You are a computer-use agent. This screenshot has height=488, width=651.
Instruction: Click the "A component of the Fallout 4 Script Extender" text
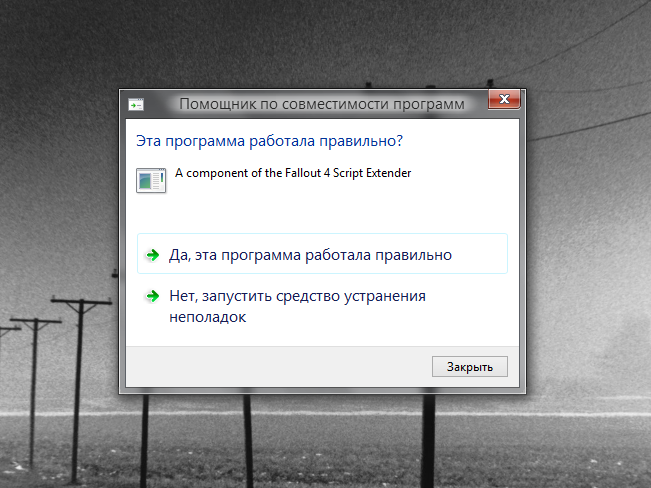click(293, 173)
